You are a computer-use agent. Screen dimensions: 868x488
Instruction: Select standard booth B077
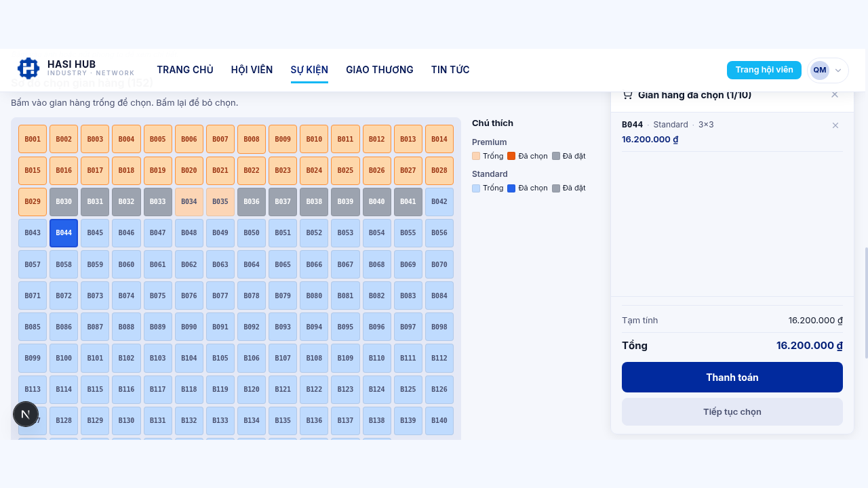click(x=220, y=296)
